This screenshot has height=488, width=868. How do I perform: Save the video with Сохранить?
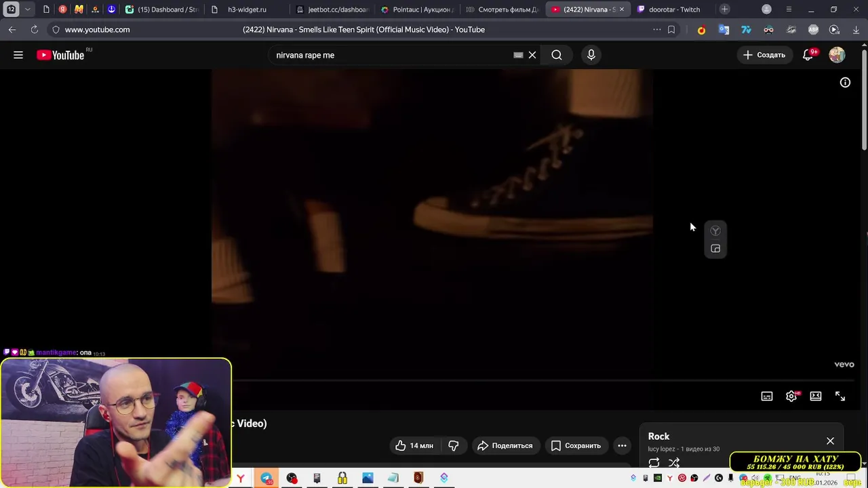point(576,445)
